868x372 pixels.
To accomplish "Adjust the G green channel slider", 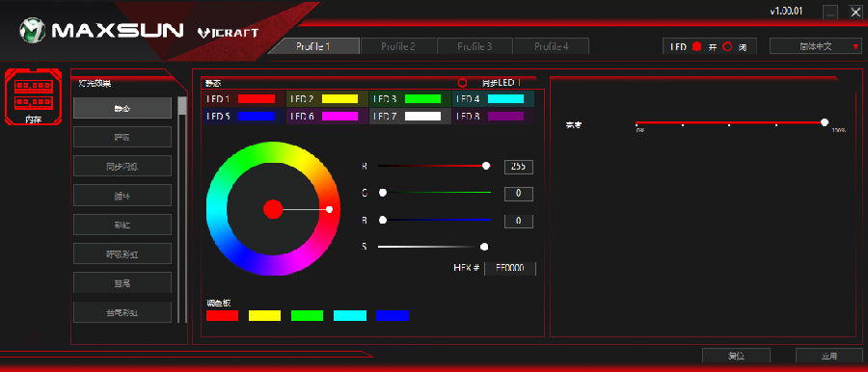I will [x=435, y=193].
